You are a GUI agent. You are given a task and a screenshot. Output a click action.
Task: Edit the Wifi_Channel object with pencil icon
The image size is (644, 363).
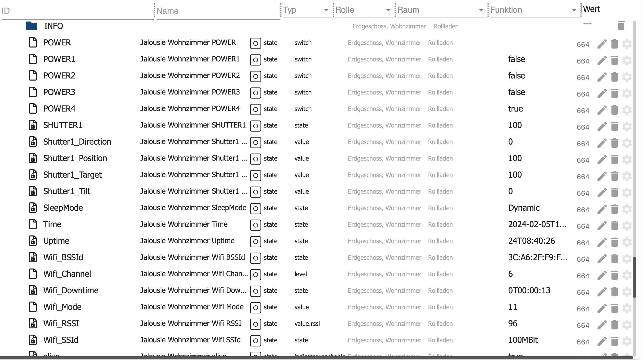point(602,275)
